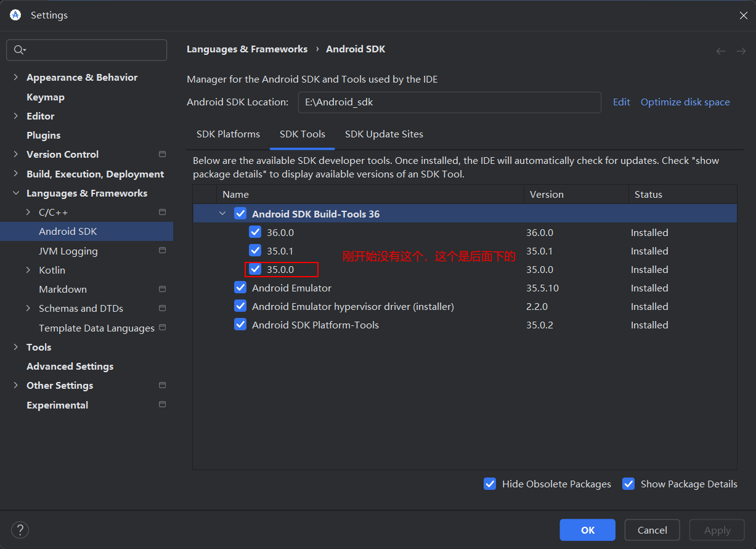Click the search magnifier icon
Screen dimensions: 756x549
coord(19,50)
